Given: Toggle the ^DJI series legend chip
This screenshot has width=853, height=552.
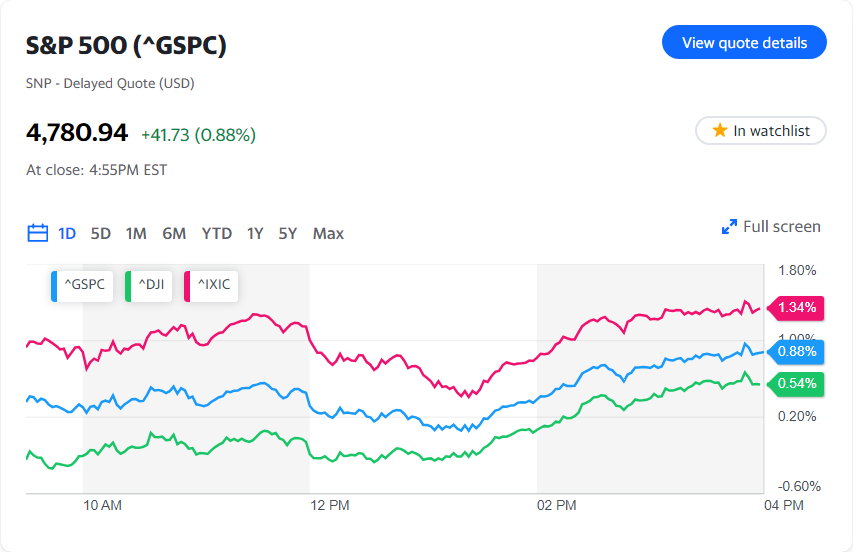Looking at the screenshot, I should pos(149,286).
